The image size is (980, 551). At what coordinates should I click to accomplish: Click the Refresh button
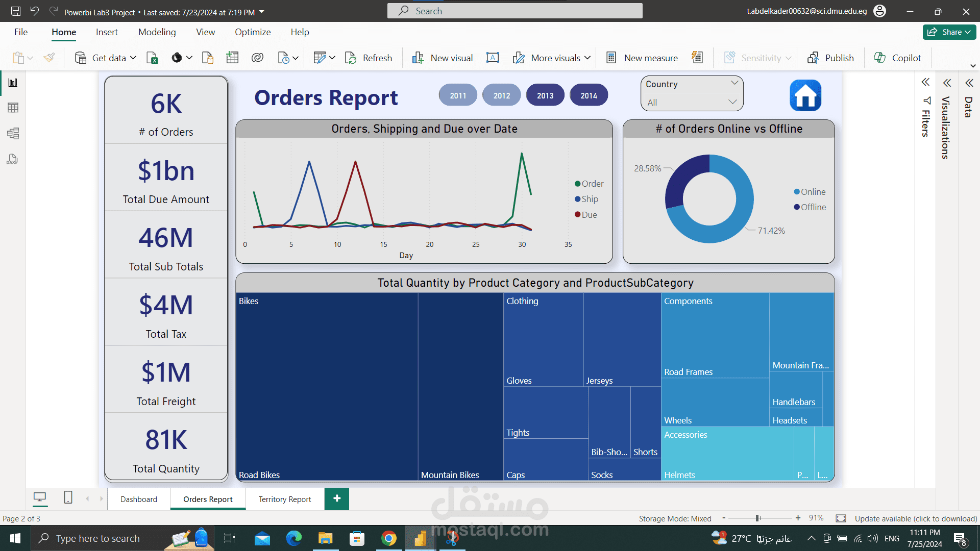369,58
